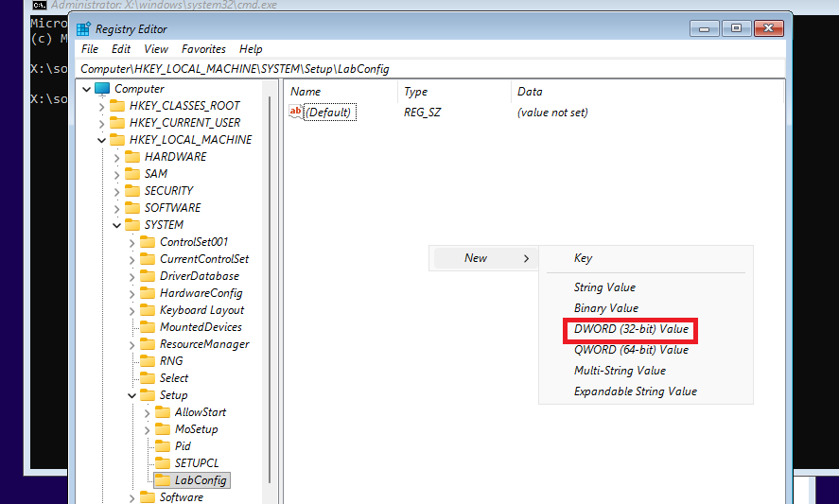Click the Registry Editor app icon in title bar
This screenshot has height=504, width=839.
point(85,28)
